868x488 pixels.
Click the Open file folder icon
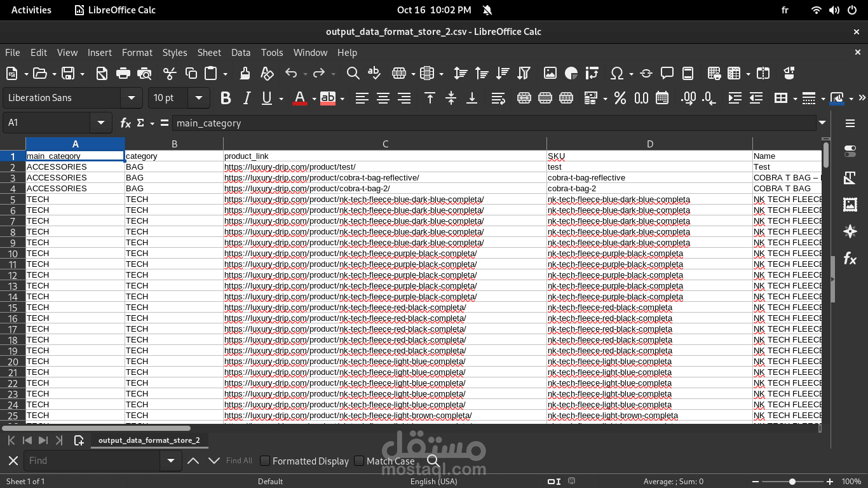39,74
